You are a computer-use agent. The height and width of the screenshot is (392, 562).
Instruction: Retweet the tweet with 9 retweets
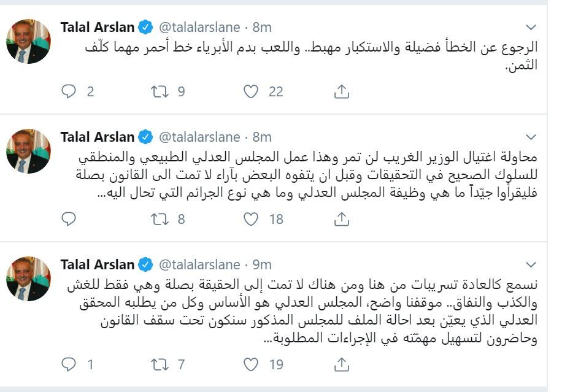[159, 92]
